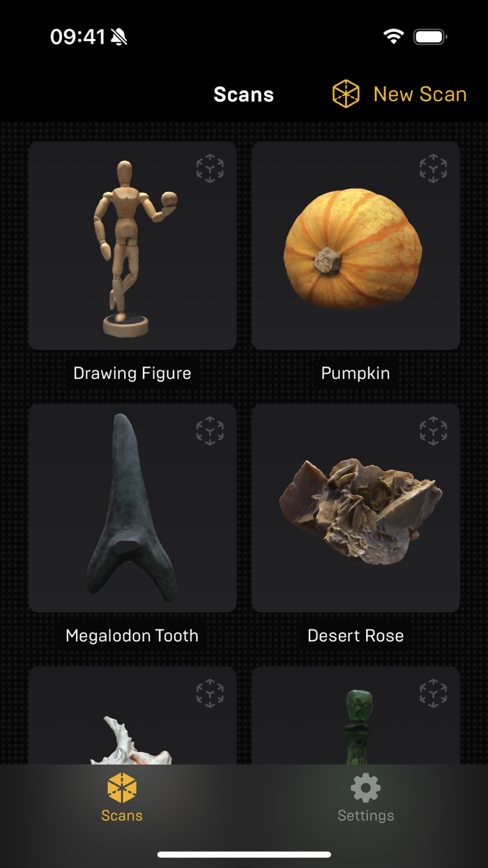
Task: Select the Desert Rose name label
Action: (356, 636)
